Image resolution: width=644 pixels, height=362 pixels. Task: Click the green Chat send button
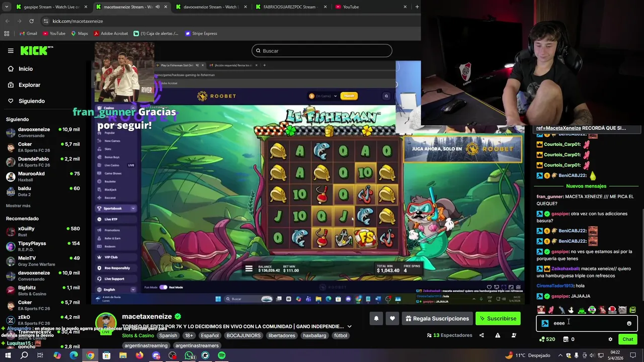tap(628, 339)
